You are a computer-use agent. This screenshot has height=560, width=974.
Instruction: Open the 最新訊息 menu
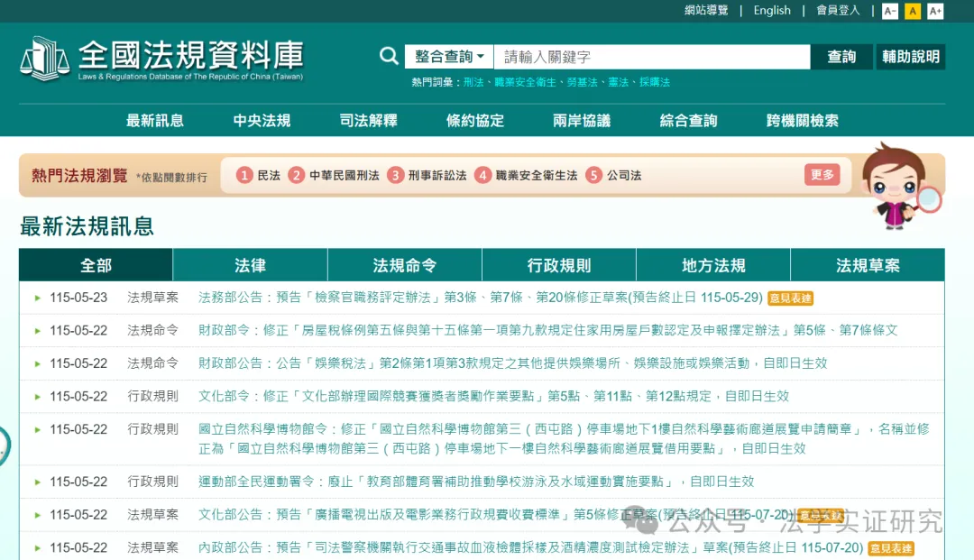[x=155, y=121]
